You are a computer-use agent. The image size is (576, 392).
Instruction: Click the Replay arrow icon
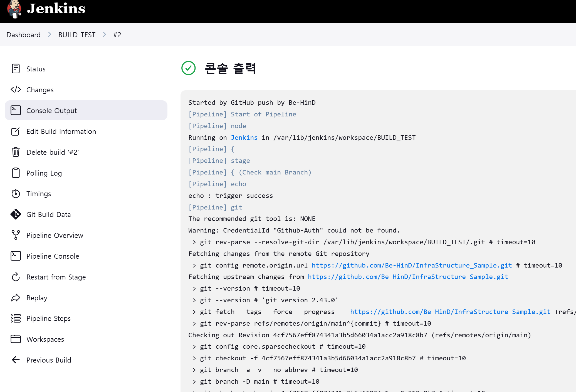[x=16, y=298]
